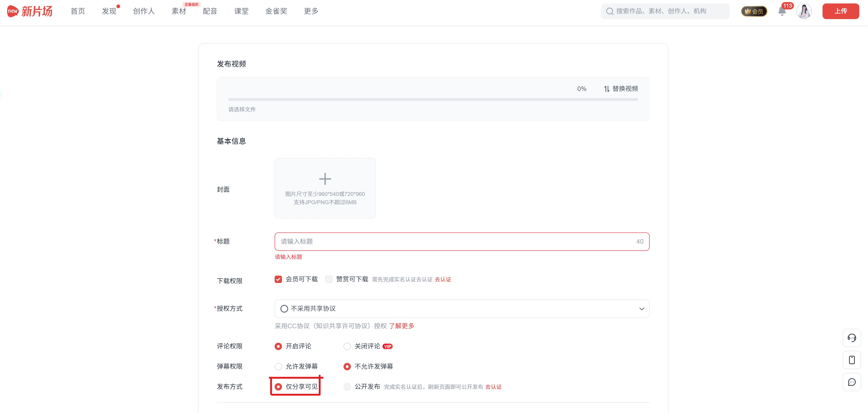Click the 会员 crown badge
The image size is (868, 413).
tap(754, 11)
